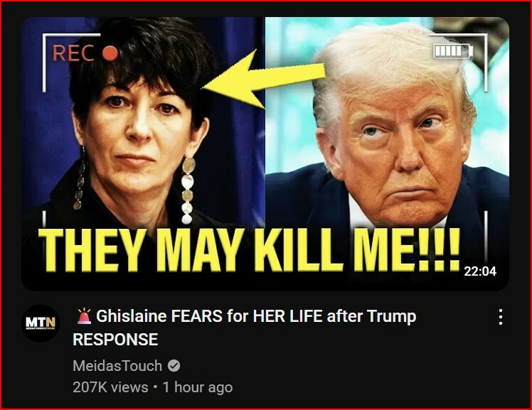The image size is (532, 410).
Task: Click the battery icon in thumbnail corner
Action: tap(453, 51)
